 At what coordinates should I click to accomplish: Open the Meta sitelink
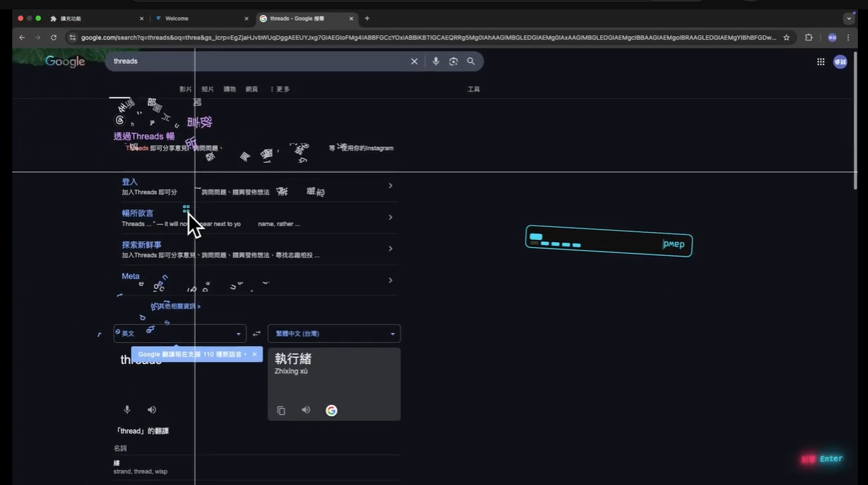[130, 276]
